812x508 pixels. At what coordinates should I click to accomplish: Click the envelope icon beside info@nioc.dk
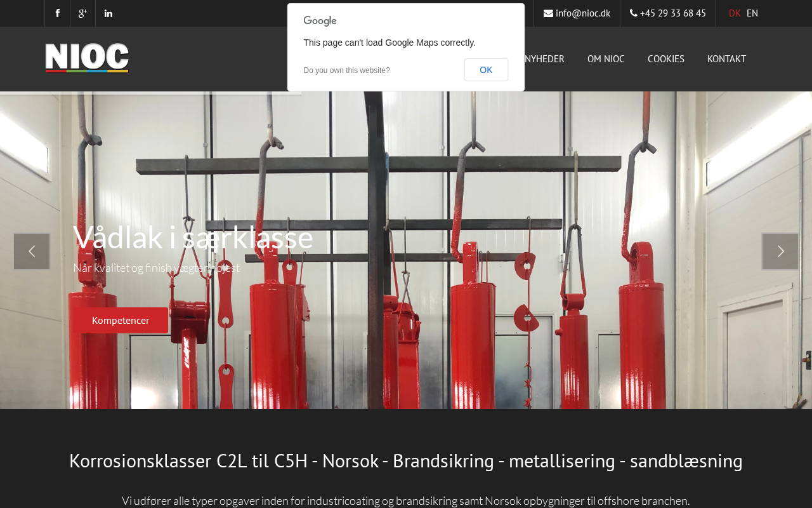(548, 13)
